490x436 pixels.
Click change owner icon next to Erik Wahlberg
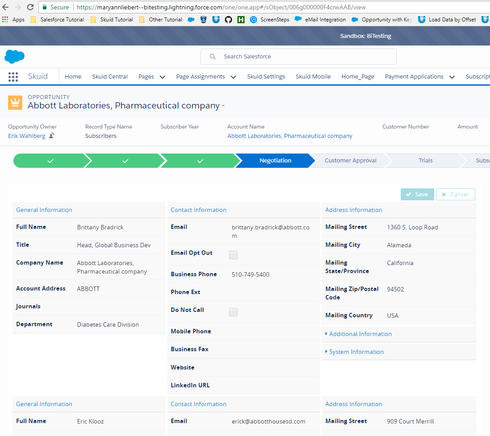52,136
